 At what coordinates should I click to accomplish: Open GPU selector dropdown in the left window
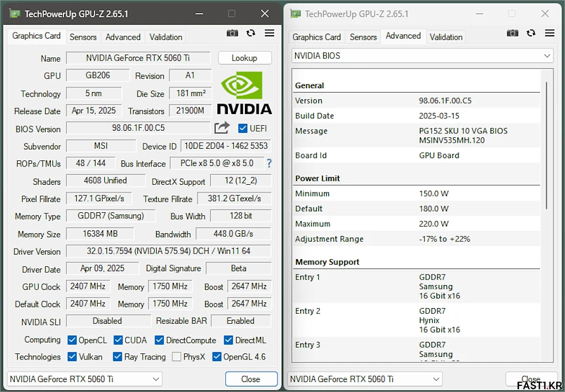pyautogui.click(x=84, y=379)
